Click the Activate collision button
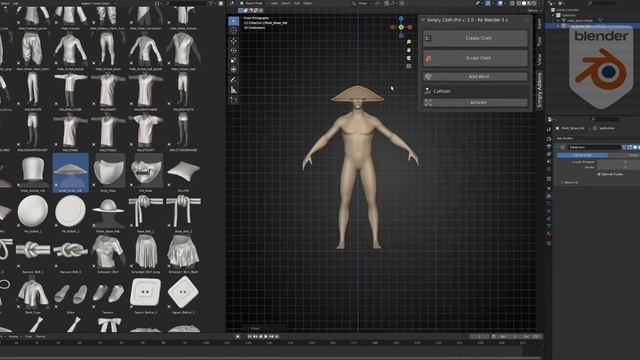Image resolution: width=640 pixels, height=360 pixels. pos(476,102)
